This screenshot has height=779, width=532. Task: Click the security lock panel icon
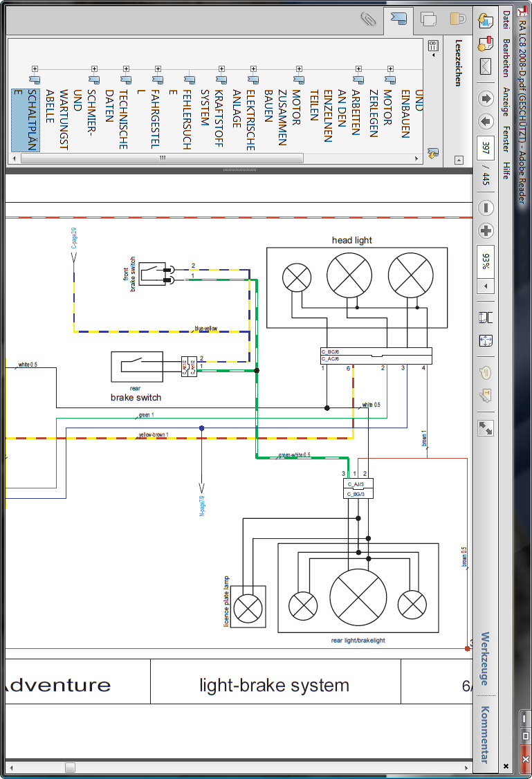coord(458,19)
